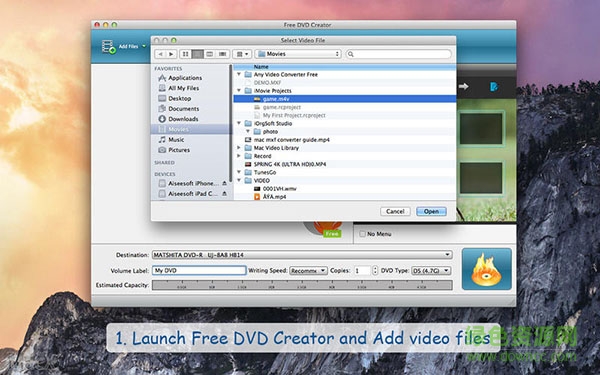
Task: Expand the Mac Video Library folder
Action: tap(239, 148)
